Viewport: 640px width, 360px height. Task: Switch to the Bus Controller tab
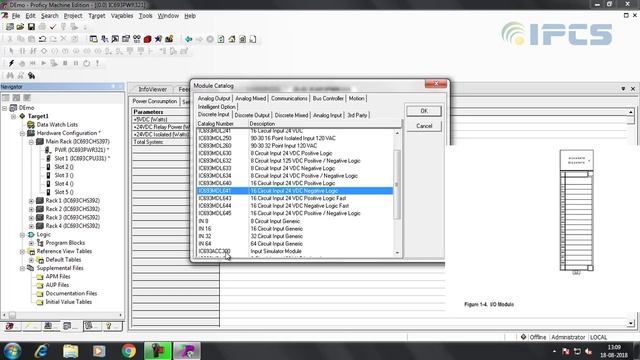(x=328, y=98)
